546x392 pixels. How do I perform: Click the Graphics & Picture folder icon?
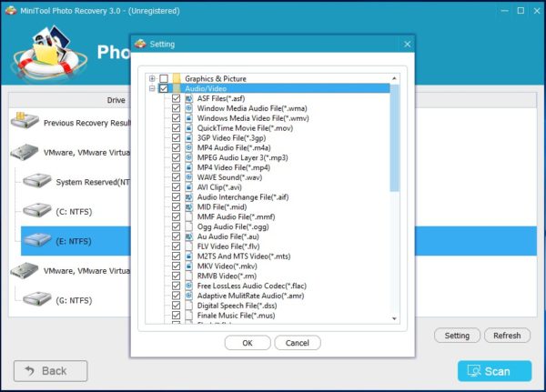(177, 79)
